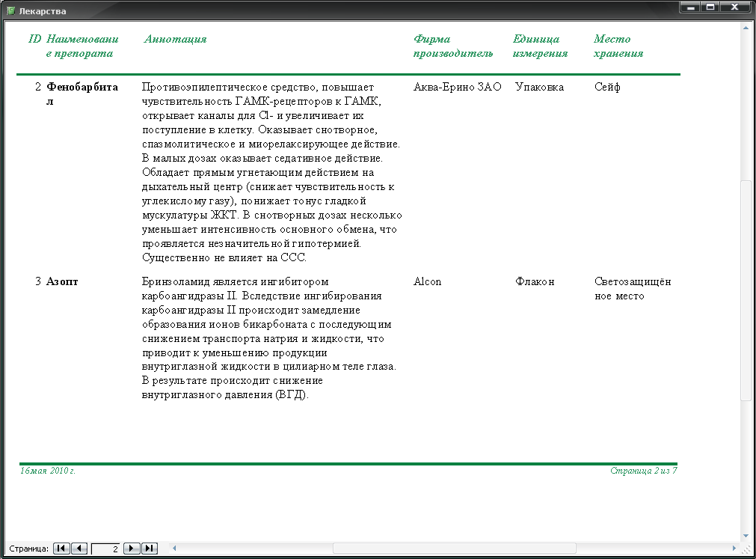Minimize the Лекарства window

(690, 7)
